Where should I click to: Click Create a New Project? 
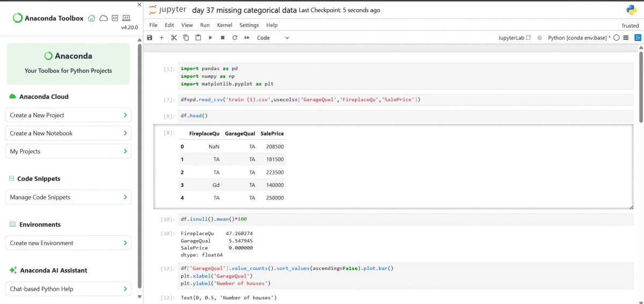click(68, 115)
